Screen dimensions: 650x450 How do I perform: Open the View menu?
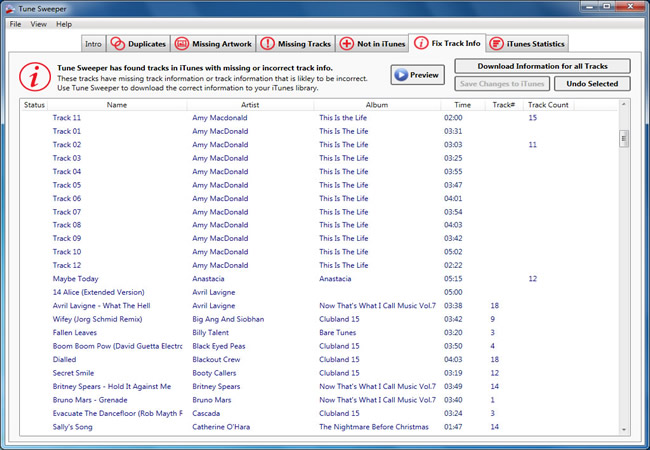point(39,24)
